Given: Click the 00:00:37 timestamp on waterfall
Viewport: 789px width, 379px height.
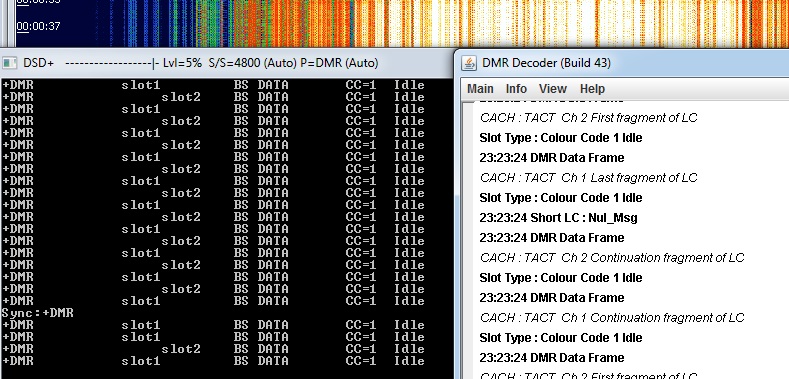Looking at the screenshot, I should click(38, 26).
